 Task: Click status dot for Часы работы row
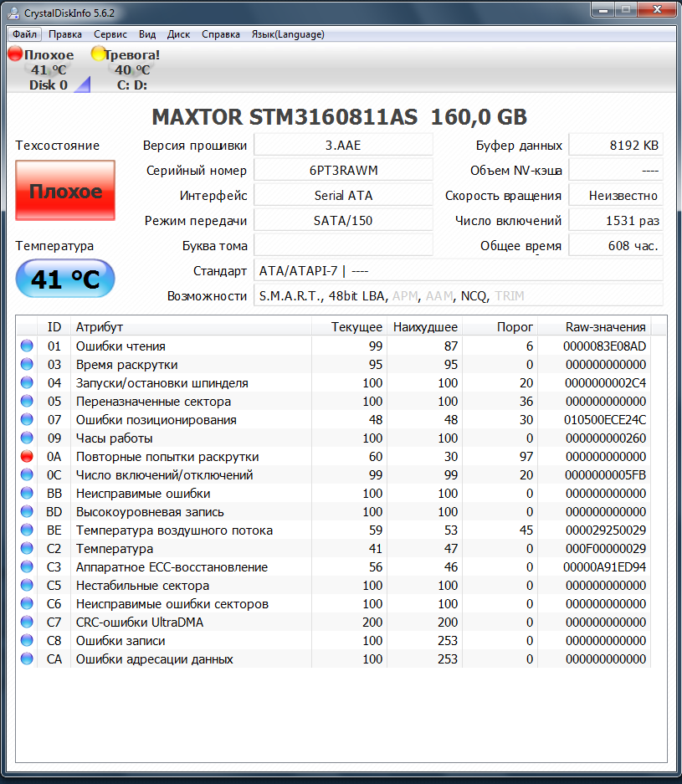pos(27,438)
